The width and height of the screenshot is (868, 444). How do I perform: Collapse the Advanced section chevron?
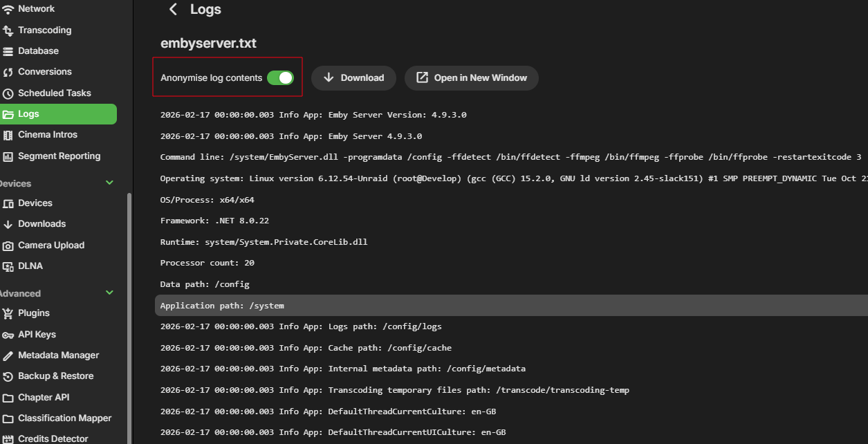pyautogui.click(x=109, y=293)
